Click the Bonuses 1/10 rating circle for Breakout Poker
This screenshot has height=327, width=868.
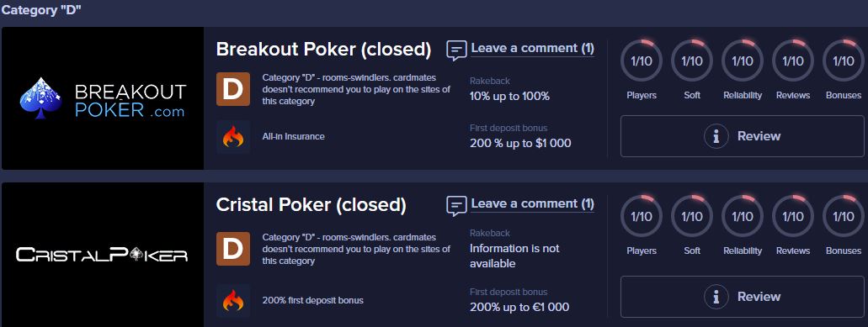[x=844, y=61]
